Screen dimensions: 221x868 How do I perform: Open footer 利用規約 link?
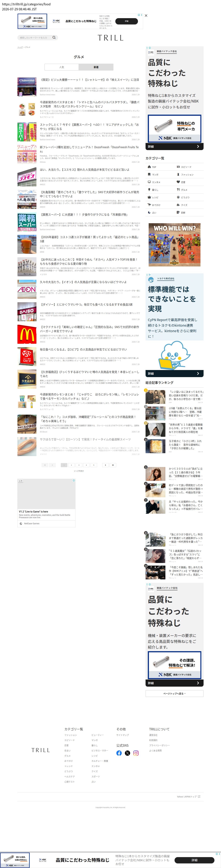(153, 740)
